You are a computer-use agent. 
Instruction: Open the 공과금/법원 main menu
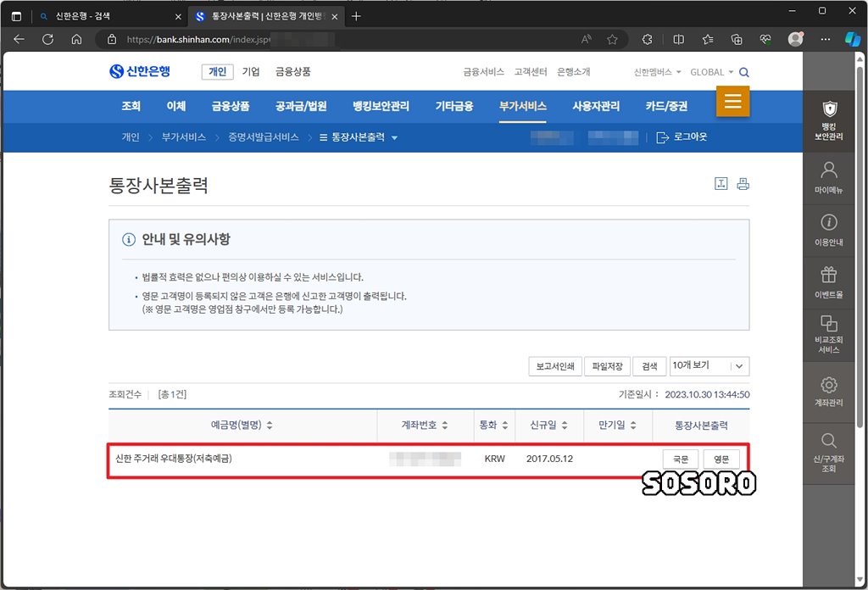[301, 106]
